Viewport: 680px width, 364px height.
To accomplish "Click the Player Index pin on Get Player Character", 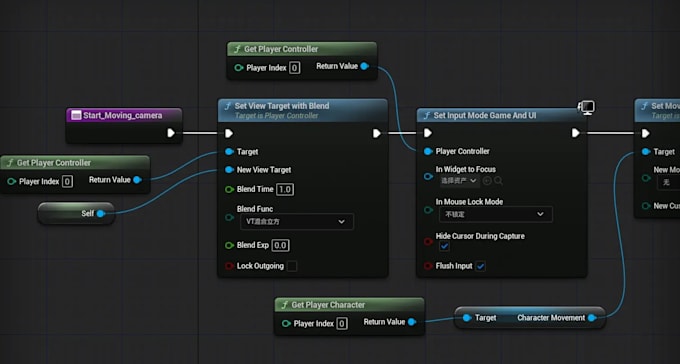I will (x=286, y=324).
